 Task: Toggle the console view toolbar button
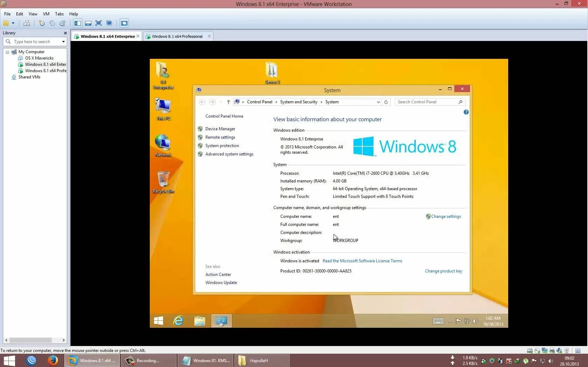tap(124, 23)
